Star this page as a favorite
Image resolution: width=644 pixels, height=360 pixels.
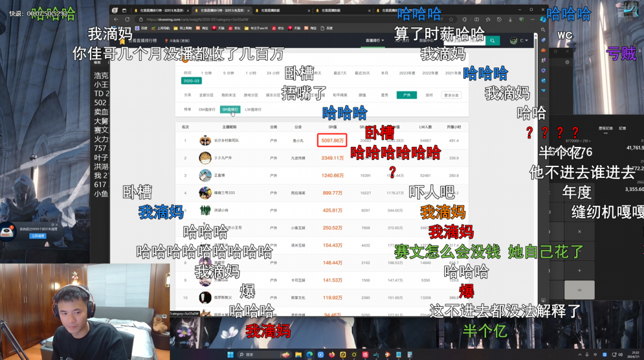click(451, 19)
